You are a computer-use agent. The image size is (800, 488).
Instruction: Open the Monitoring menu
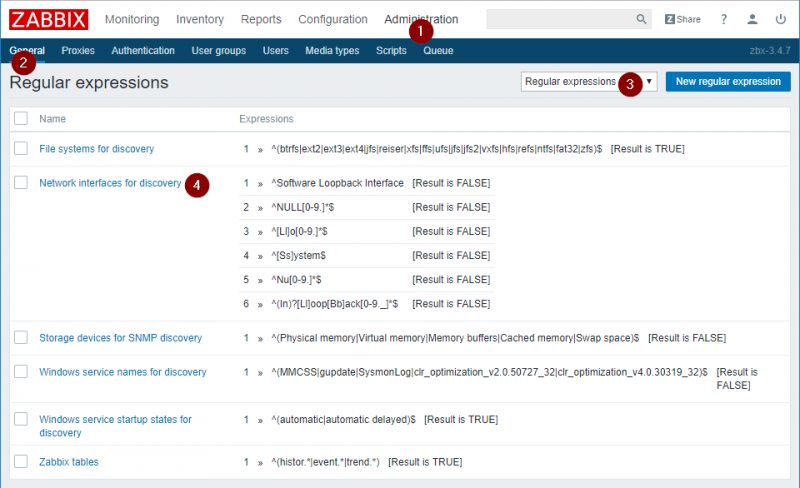(x=132, y=19)
